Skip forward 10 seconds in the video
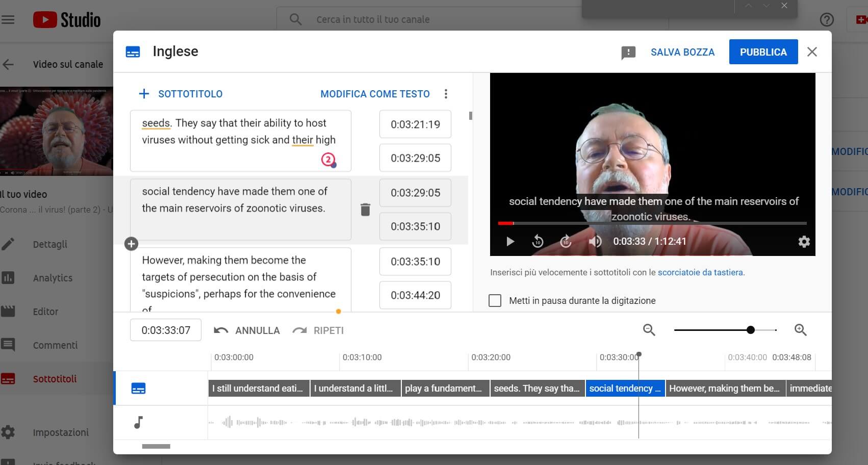This screenshot has width=868, height=465. pyautogui.click(x=566, y=242)
